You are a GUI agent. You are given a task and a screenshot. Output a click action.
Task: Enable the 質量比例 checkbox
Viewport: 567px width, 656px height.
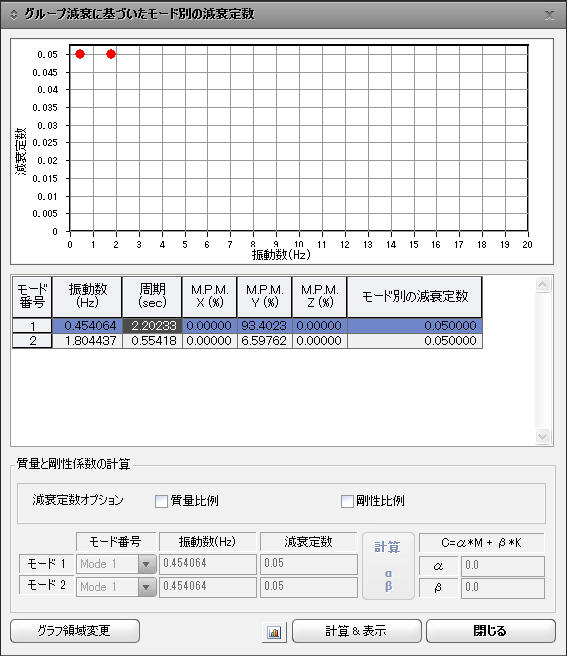(x=162, y=501)
